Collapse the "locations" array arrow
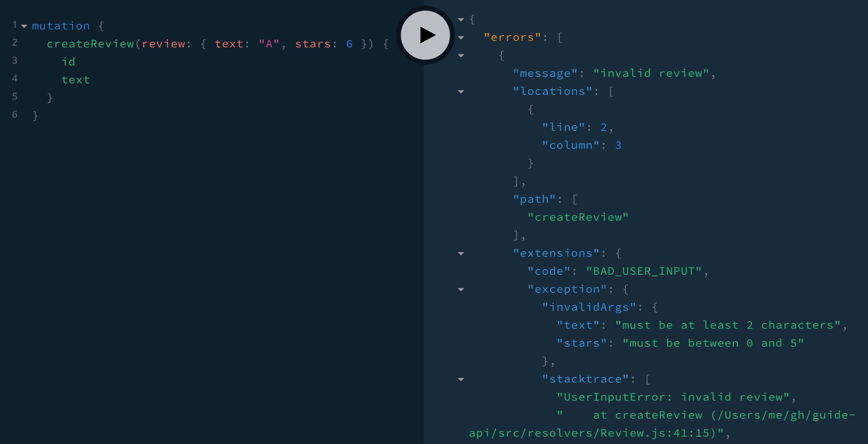The width and height of the screenshot is (868, 444). (x=461, y=92)
